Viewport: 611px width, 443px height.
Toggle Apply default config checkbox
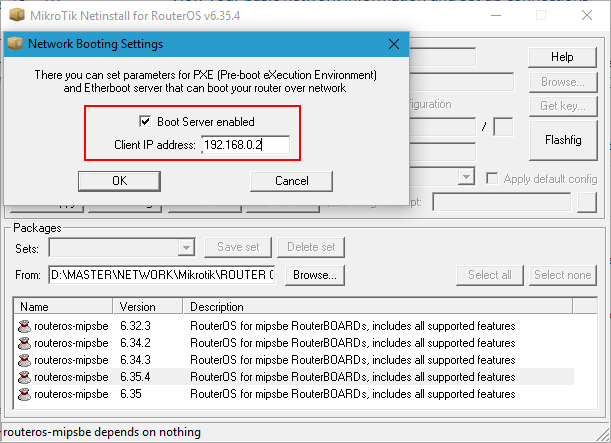pyautogui.click(x=492, y=179)
